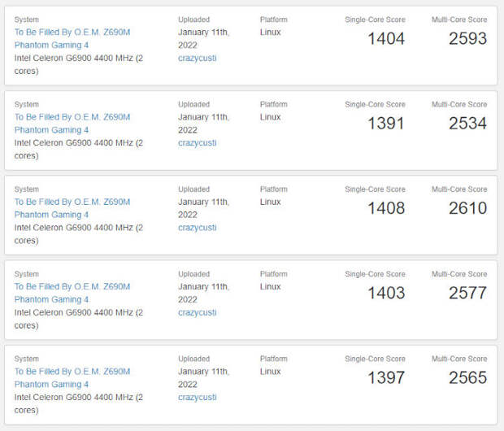Viewport: 504px width, 431px height.
Task: Click the multi-core score 2534
Action: (x=467, y=124)
